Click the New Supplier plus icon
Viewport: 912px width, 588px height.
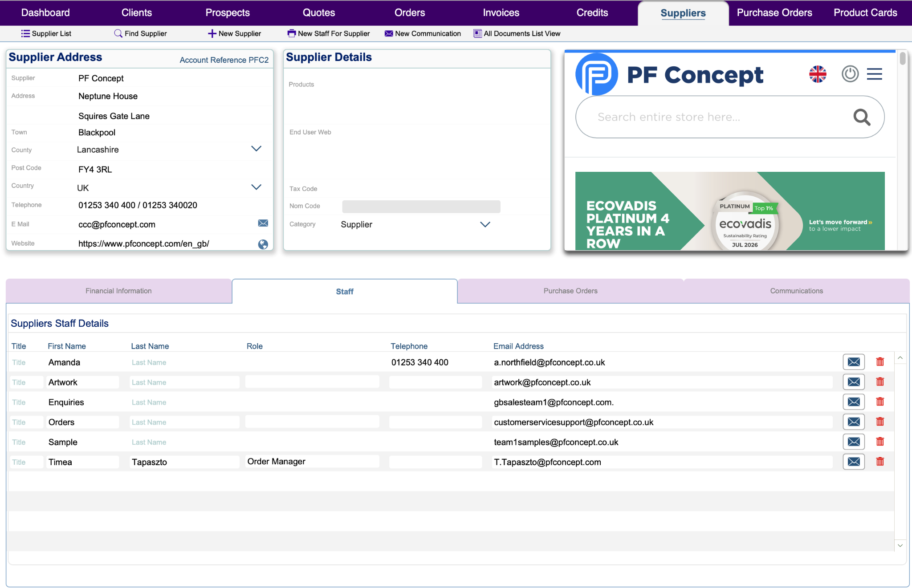[212, 33]
